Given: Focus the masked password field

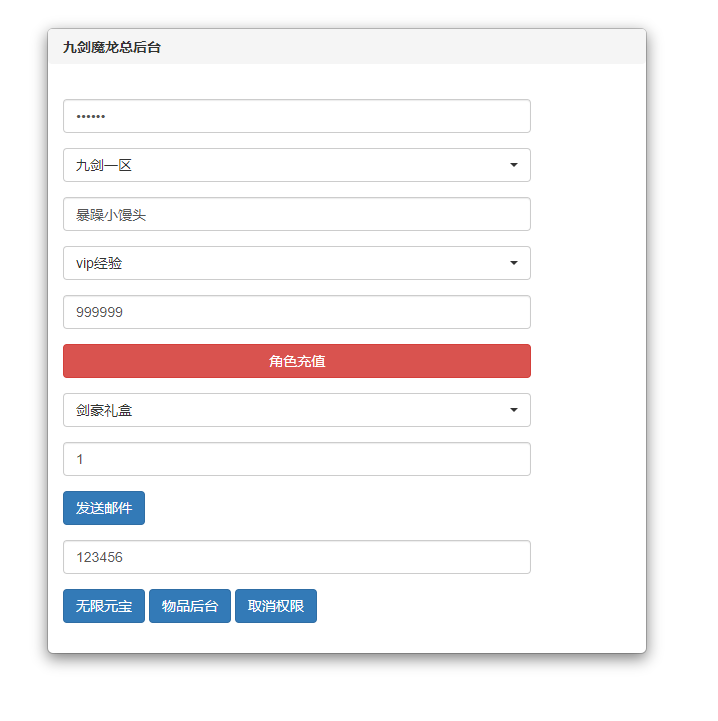Looking at the screenshot, I should click(x=296, y=116).
